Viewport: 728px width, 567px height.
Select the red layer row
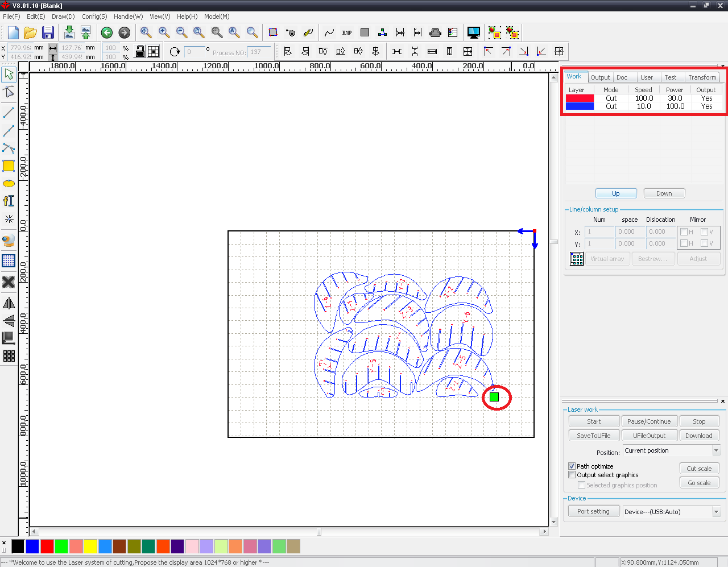point(644,98)
